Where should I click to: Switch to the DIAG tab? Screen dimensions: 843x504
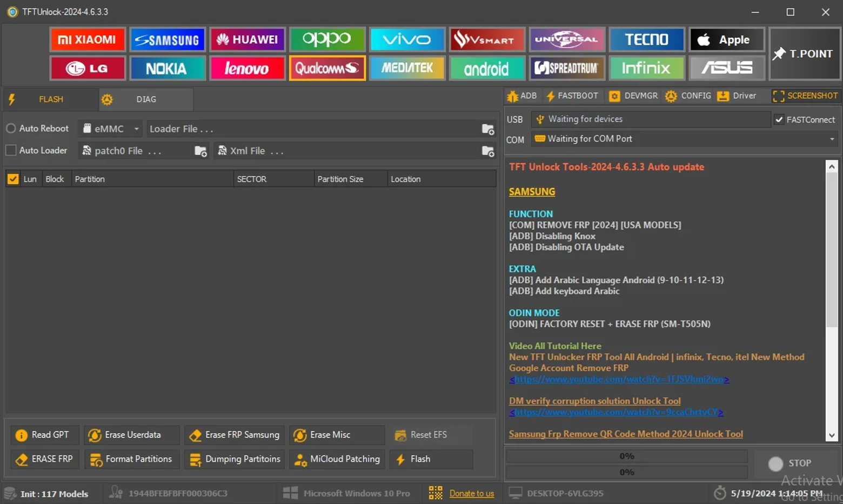click(x=146, y=99)
